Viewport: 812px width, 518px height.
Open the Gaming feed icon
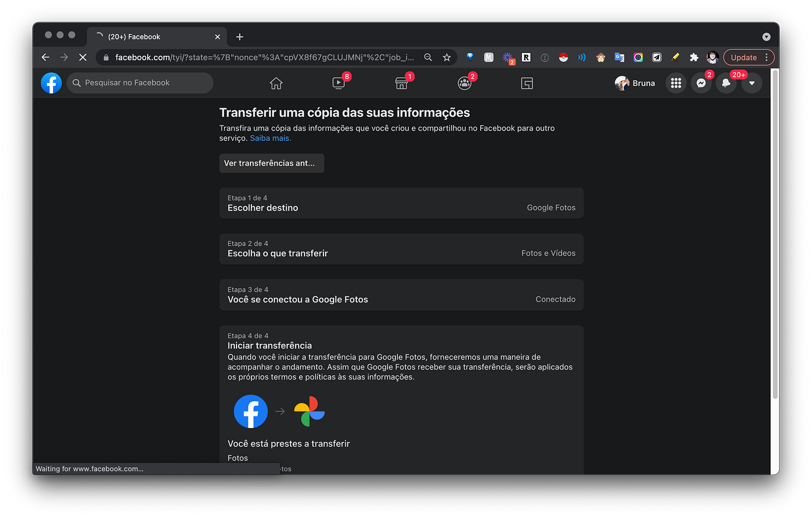point(527,83)
